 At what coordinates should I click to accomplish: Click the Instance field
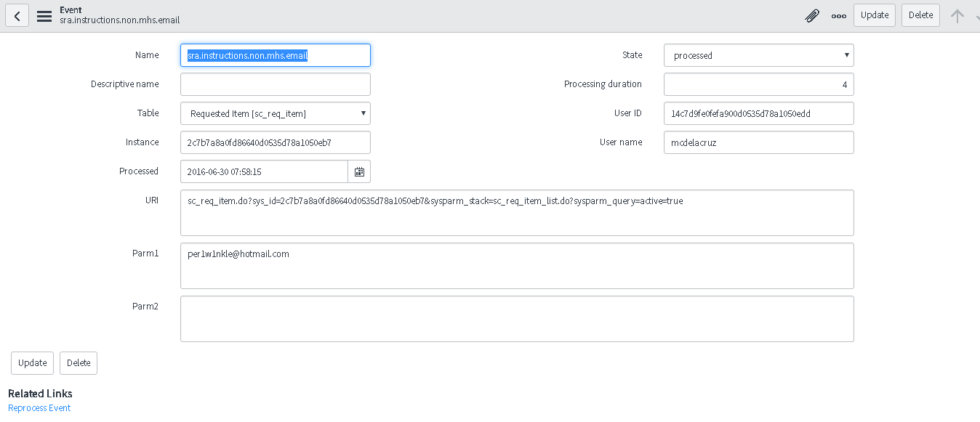click(x=276, y=142)
